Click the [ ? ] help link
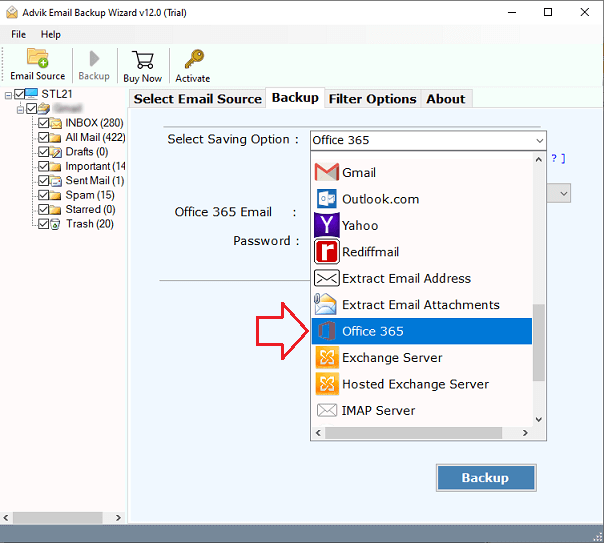The height and width of the screenshot is (543, 604). tap(558, 158)
